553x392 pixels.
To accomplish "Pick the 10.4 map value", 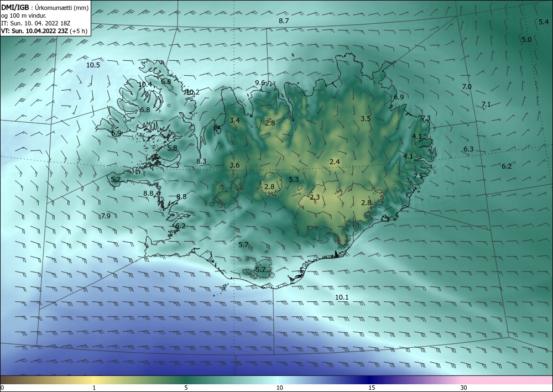I will [145, 84].
